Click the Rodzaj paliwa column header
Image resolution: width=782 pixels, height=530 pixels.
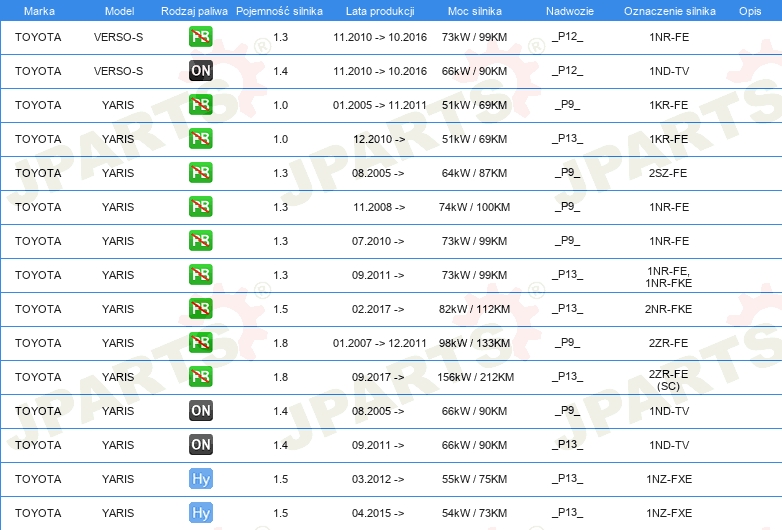(194, 11)
